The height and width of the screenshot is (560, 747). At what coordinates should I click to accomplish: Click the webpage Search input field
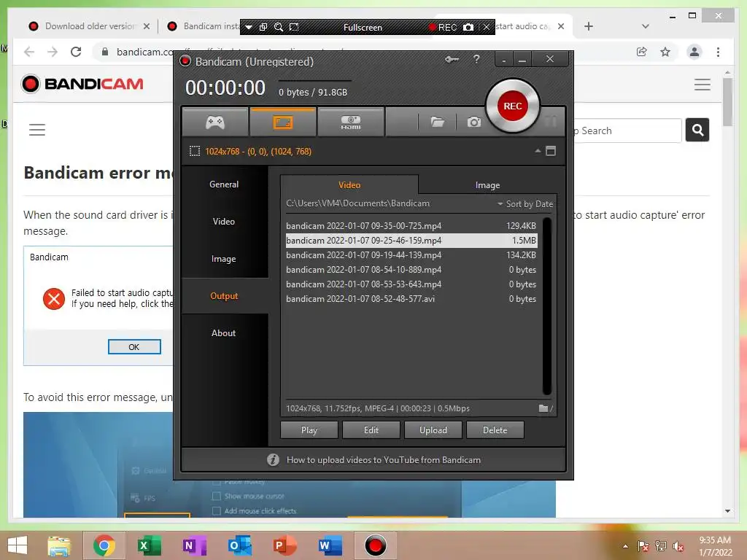pyautogui.click(x=628, y=131)
